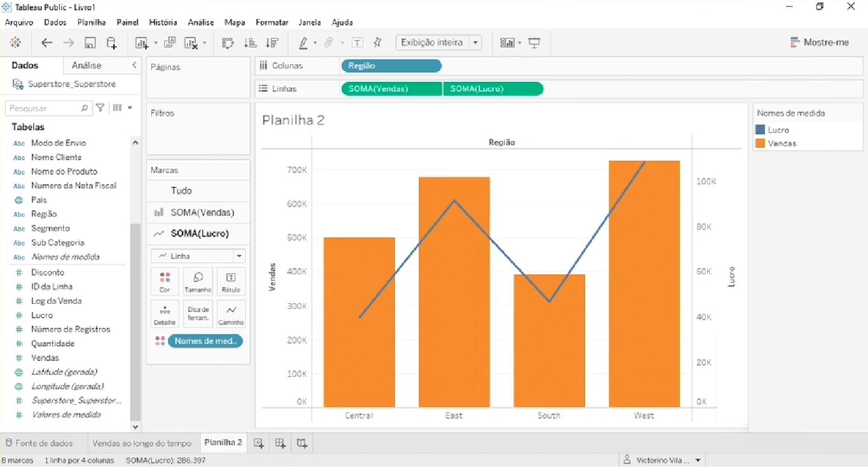Click the Swap Rows and Columns icon

coord(229,42)
